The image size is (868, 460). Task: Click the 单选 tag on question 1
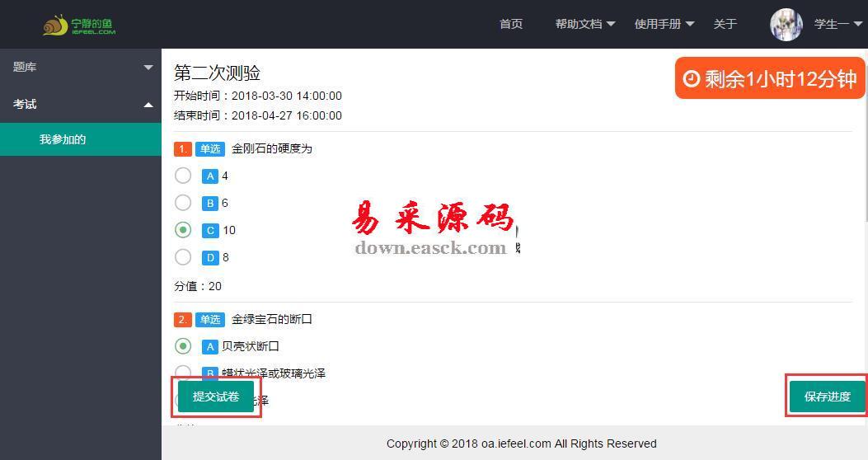click(210, 149)
